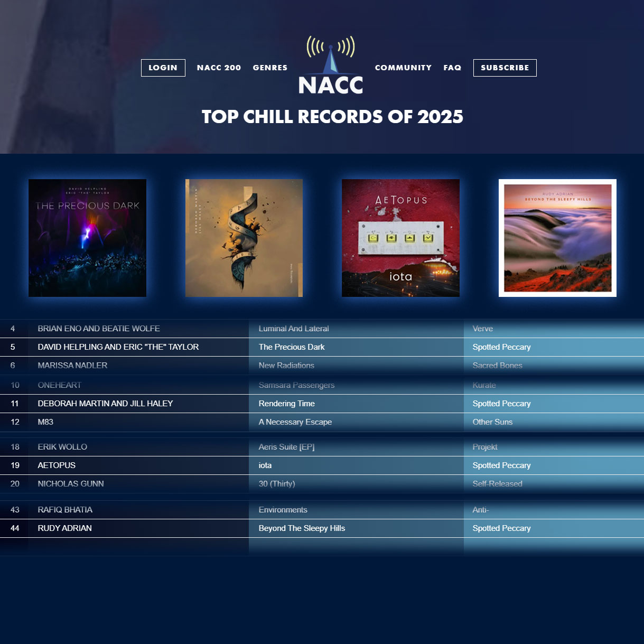Open the Genres menu
The width and height of the screenshot is (644, 644).
(270, 68)
